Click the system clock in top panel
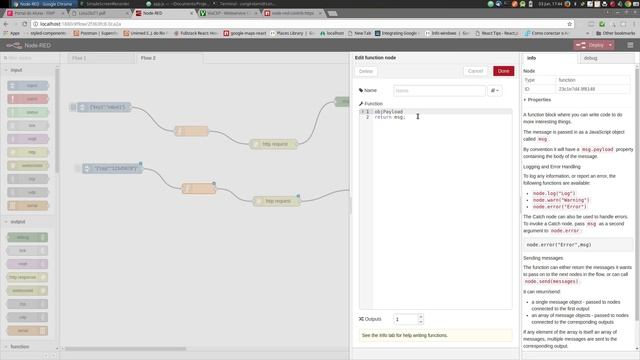Image resolution: width=640 pixels, height=360 pixels. click(x=550, y=4)
